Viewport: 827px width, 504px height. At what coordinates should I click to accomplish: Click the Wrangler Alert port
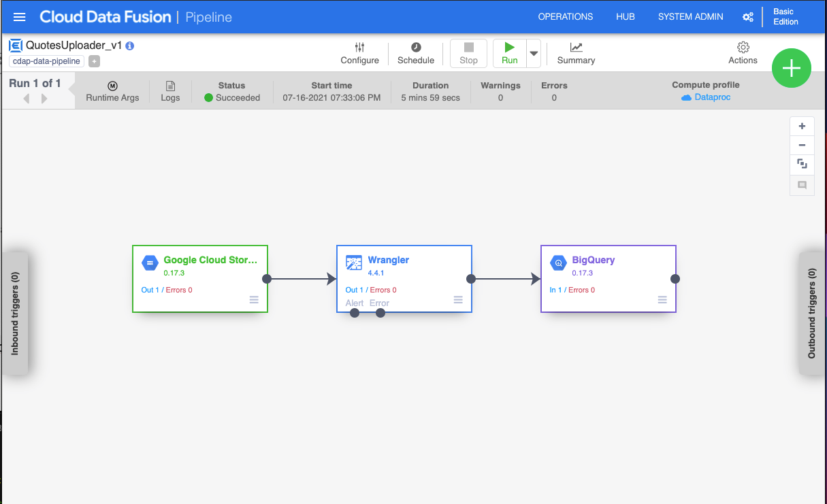pyautogui.click(x=355, y=313)
